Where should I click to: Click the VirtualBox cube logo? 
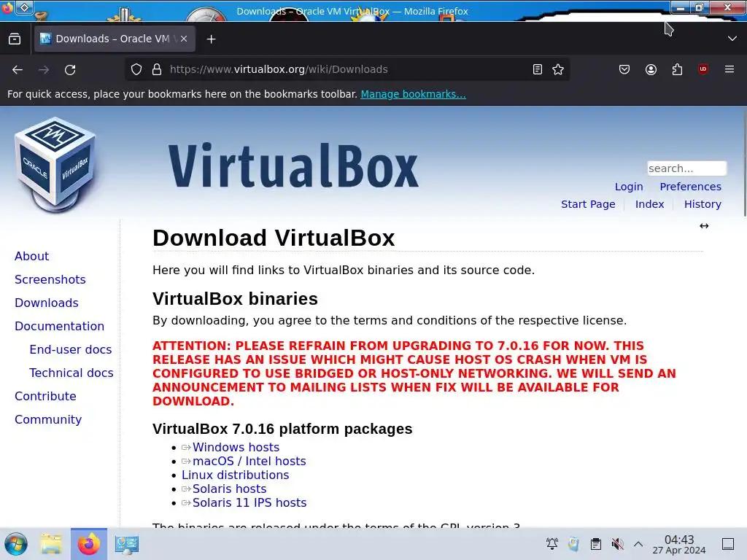tap(55, 165)
